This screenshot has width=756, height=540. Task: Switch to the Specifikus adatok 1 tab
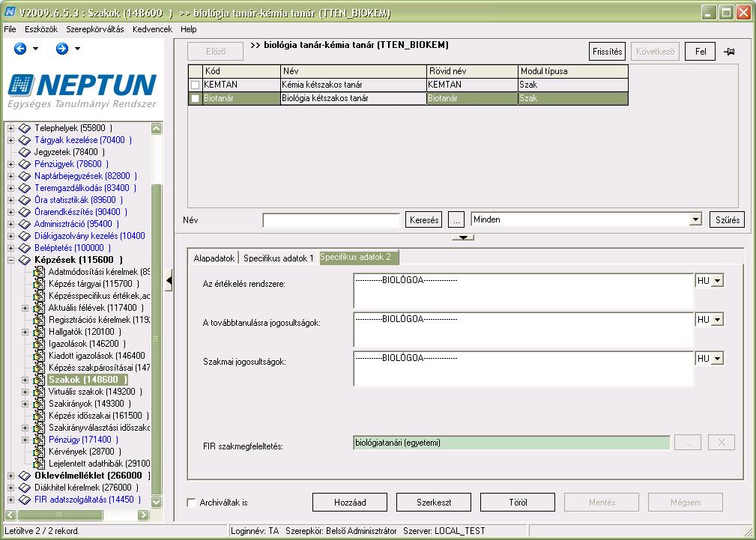pos(278,258)
